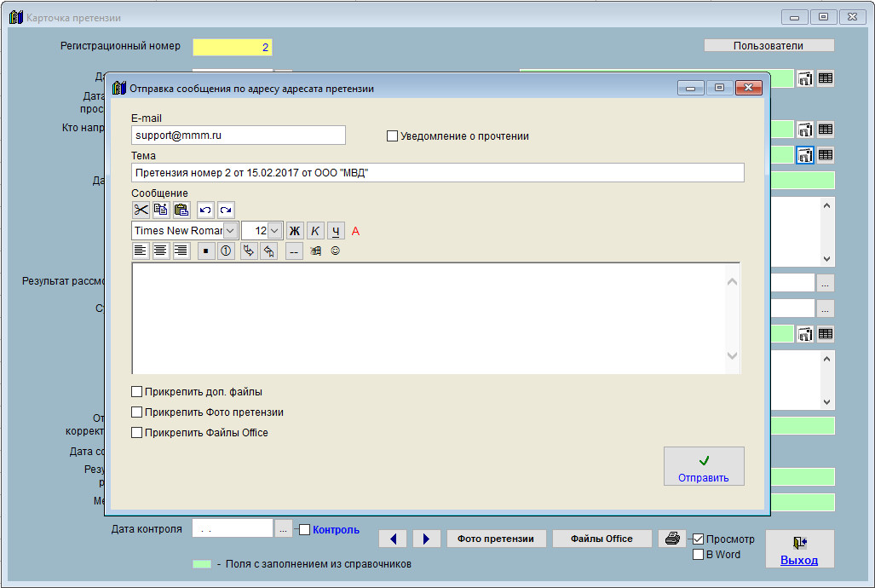Open the red font color picker (A)
This screenshot has width=875, height=588.
[x=356, y=231]
